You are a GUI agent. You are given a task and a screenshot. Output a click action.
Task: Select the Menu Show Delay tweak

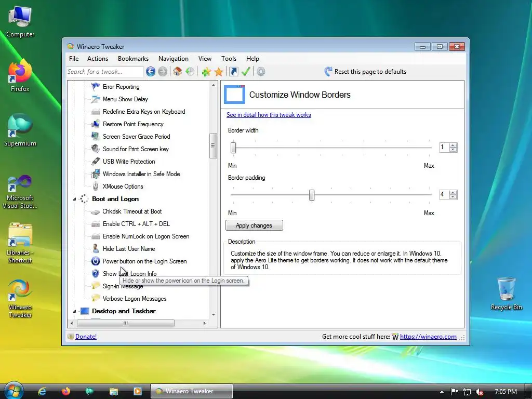(125, 99)
